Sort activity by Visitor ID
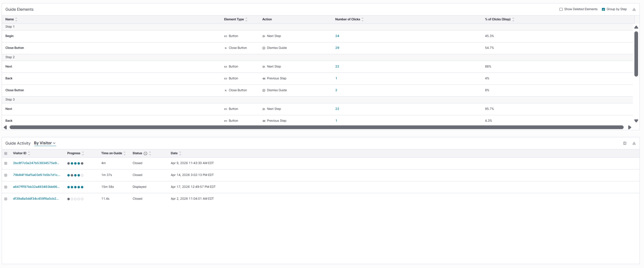This screenshot has width=644, height=268. (29, 153)
